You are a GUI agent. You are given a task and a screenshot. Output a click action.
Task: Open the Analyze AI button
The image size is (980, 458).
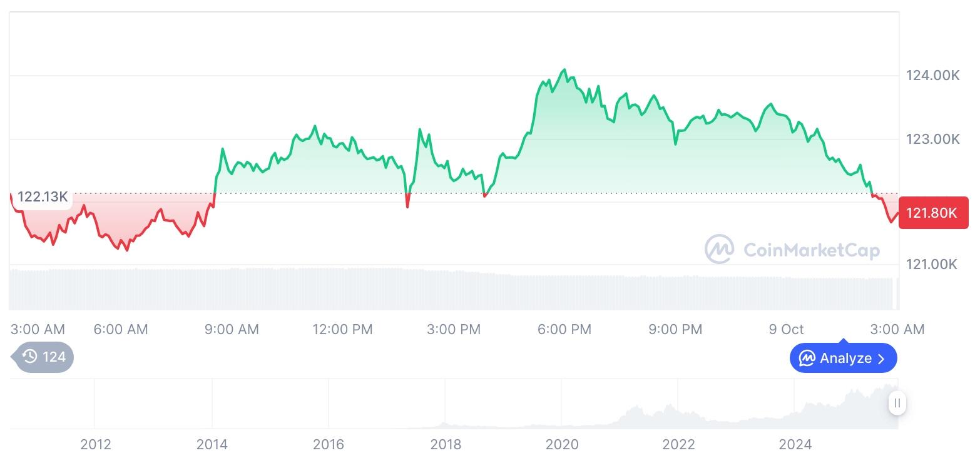843,359
